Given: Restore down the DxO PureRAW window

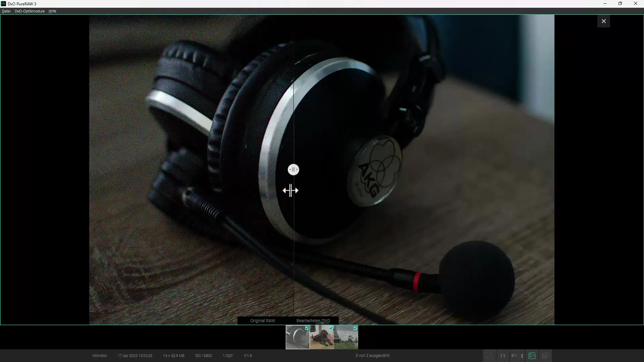Looking at the screenshot, I should click(x=620, y=4).
